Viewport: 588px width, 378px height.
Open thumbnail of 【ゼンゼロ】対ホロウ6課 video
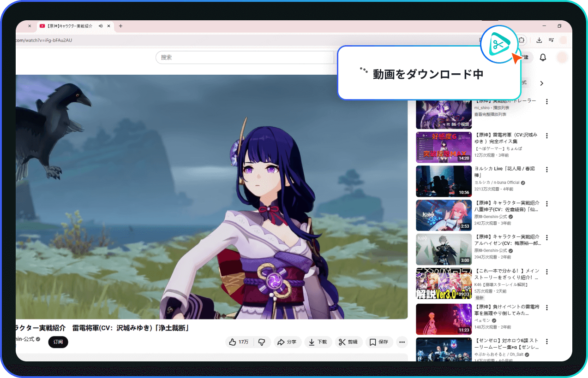tap(444, 350)
